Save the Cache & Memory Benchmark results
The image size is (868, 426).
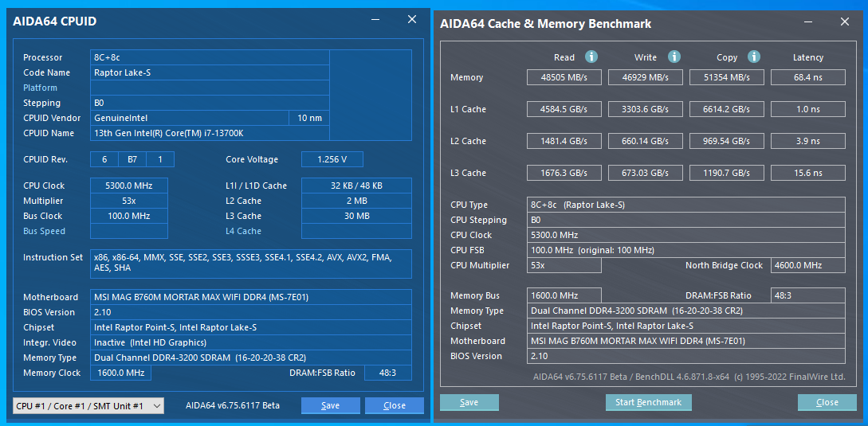tap(469, 402)
